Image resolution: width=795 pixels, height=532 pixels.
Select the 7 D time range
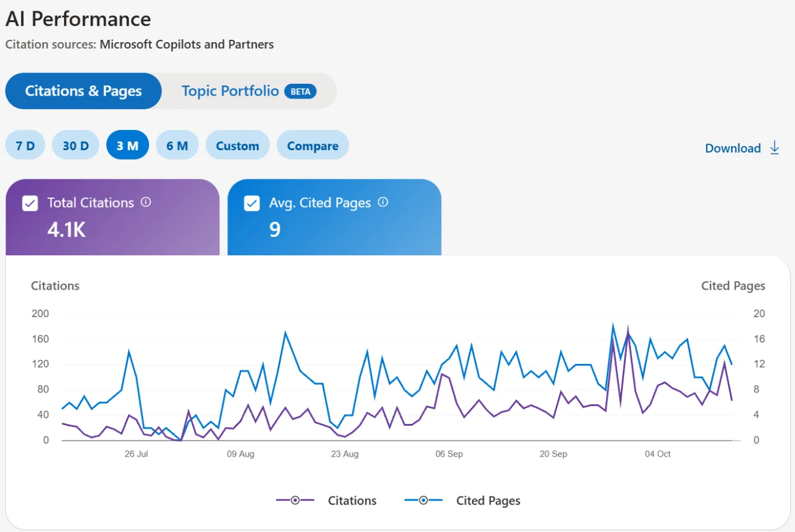click(26, 145)
